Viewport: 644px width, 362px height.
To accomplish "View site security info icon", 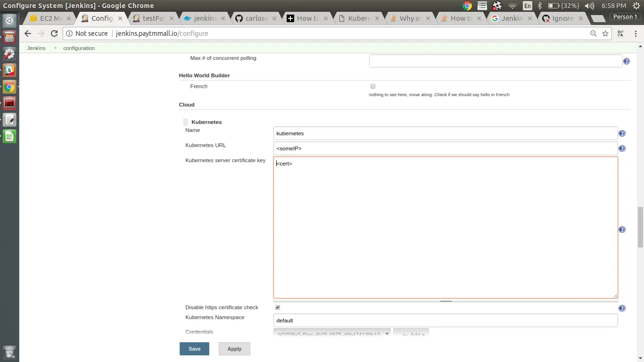I will click(x=69, y=33).
